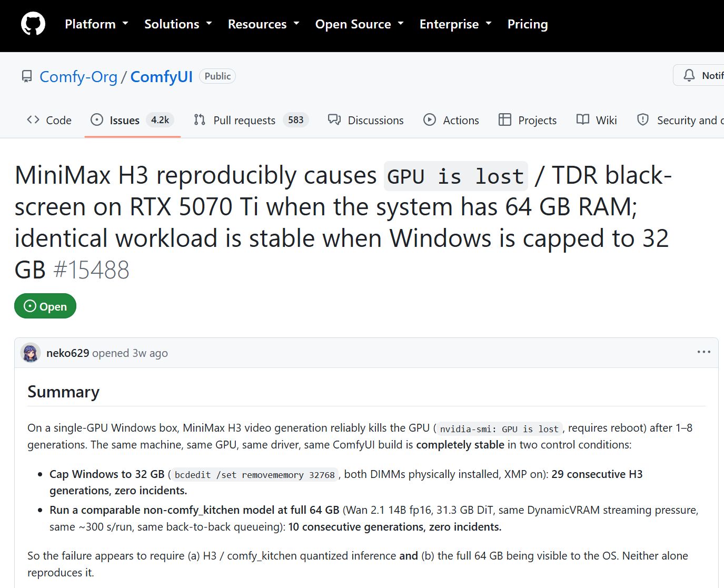Expand the Open Source dropdown menu
This screenshot has width=724, height=588.
(x=359, y=24)
